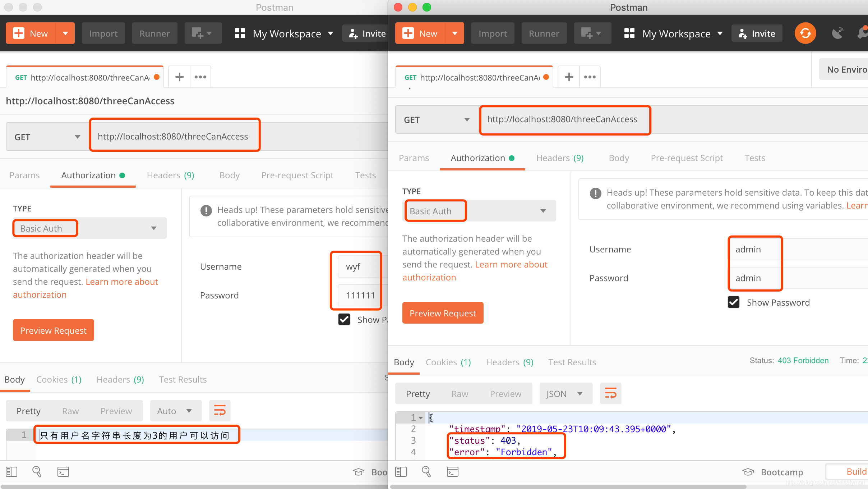868x489 pixels.
Task: Open Auto format dropdown in left window
Action: point(175,411)
